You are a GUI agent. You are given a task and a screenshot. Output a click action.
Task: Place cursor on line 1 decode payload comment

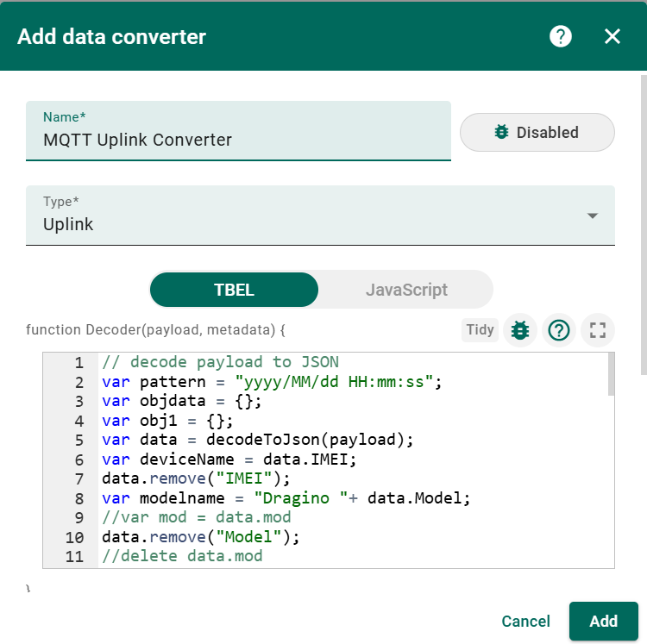point(220,362)
